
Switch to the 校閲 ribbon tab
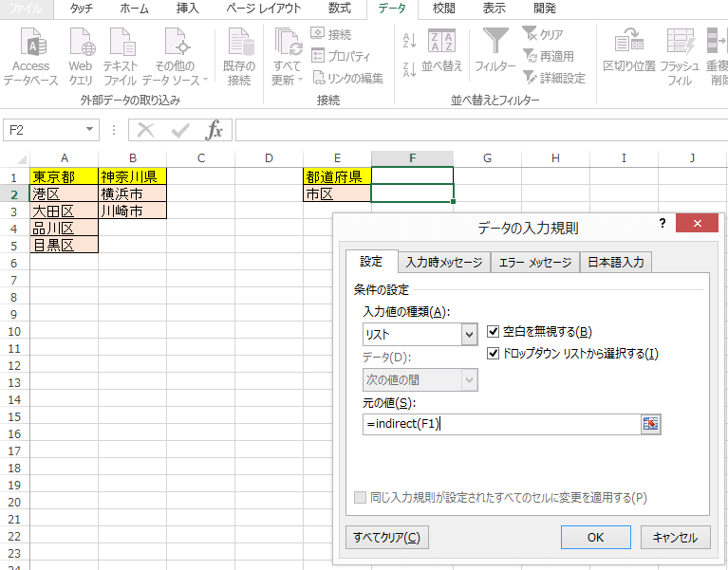click(443, 9)
